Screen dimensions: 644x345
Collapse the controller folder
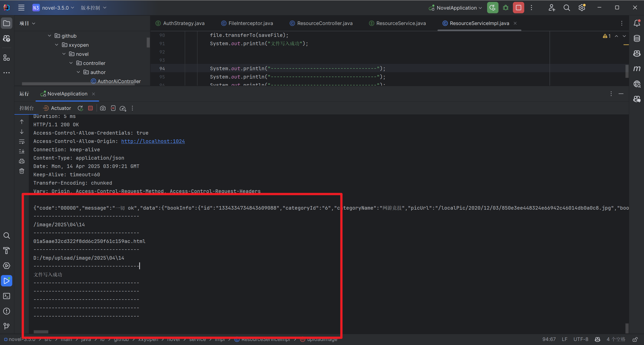click(x=71, y=63)
